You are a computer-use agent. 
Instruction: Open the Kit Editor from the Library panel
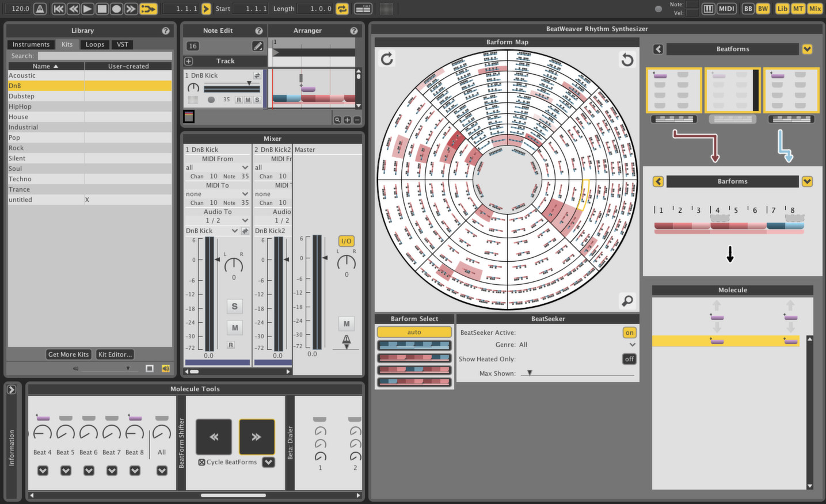pyautogui.click(x=115, y=354)
